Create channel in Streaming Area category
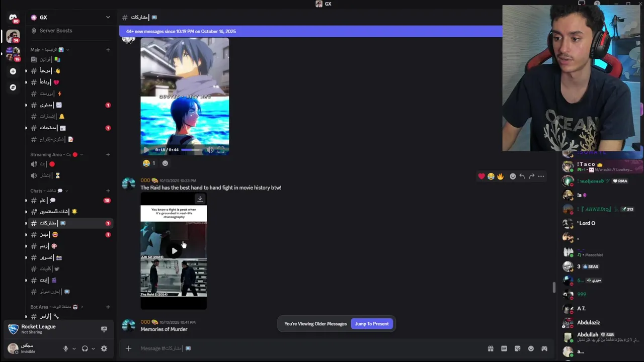This screenshot has height=362, width=644. point(108,155)
